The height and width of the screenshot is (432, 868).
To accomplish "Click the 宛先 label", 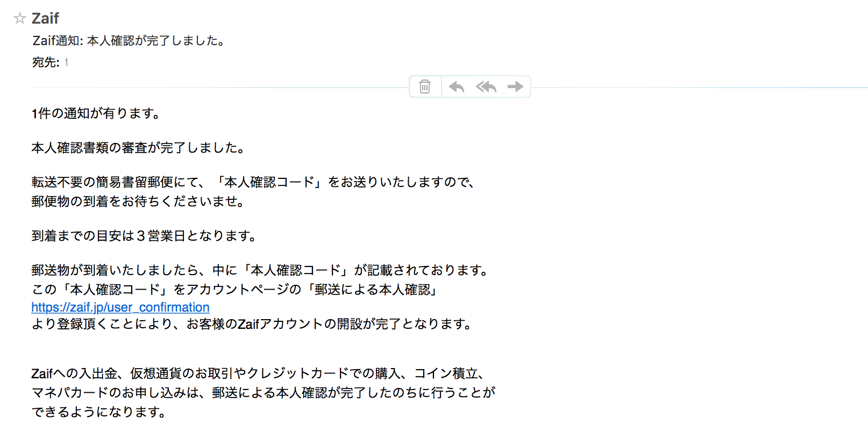I will [x=46, y=62].
